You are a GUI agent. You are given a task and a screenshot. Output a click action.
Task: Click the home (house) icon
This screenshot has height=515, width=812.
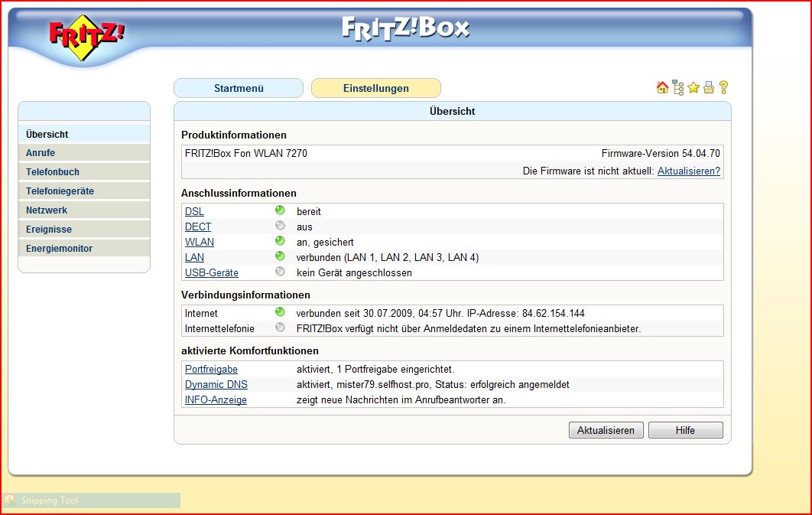[x=662, y=87]
